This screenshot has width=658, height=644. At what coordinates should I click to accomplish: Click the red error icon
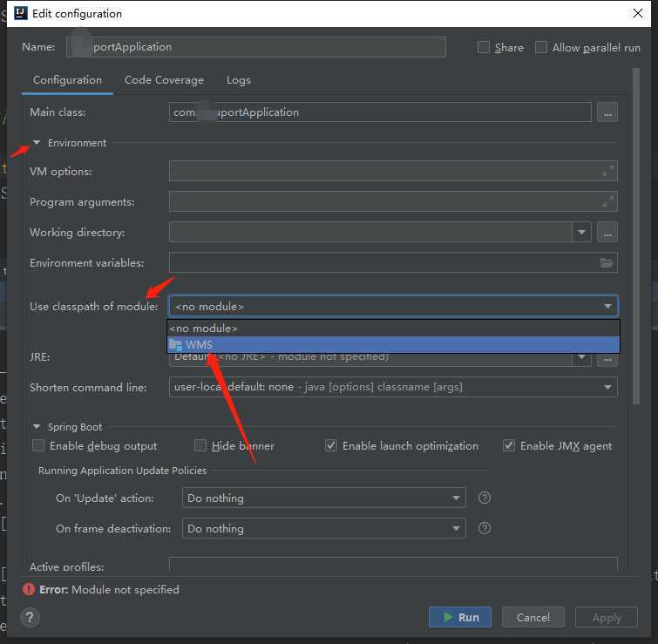point(29,589)
